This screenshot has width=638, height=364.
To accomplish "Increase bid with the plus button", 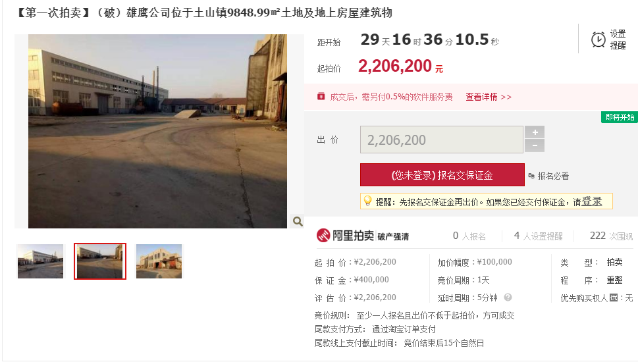I will pos(535,132).
